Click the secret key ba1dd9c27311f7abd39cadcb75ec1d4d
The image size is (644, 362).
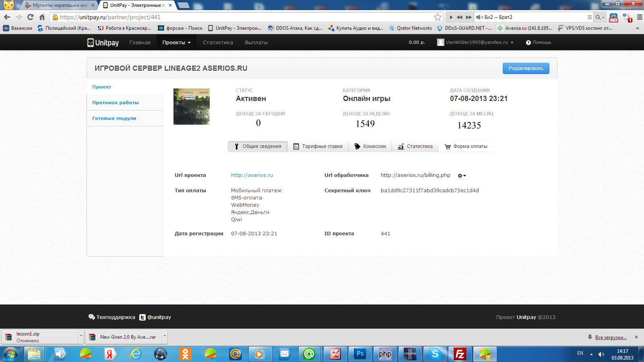(430, 190)
